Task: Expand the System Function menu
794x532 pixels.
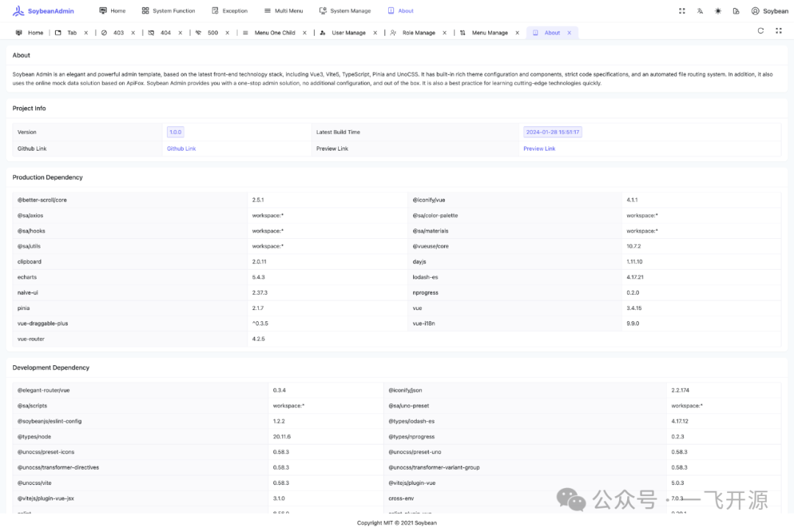Action: coord(168,11)
